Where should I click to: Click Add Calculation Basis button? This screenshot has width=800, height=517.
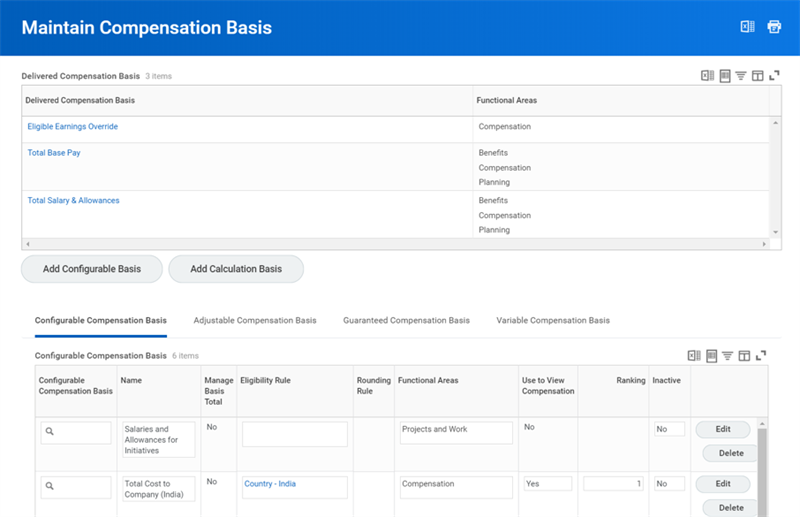click(236, 269)
